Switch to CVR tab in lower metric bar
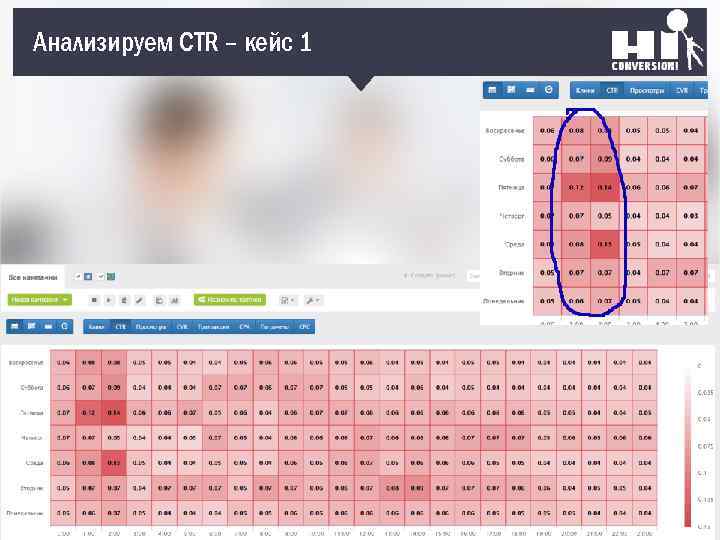 [182, 327]
